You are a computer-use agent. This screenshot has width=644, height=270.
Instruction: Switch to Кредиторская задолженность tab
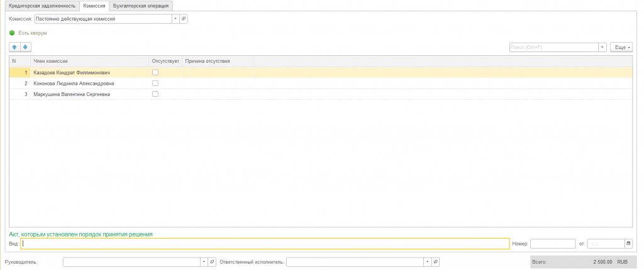(42, 6)
